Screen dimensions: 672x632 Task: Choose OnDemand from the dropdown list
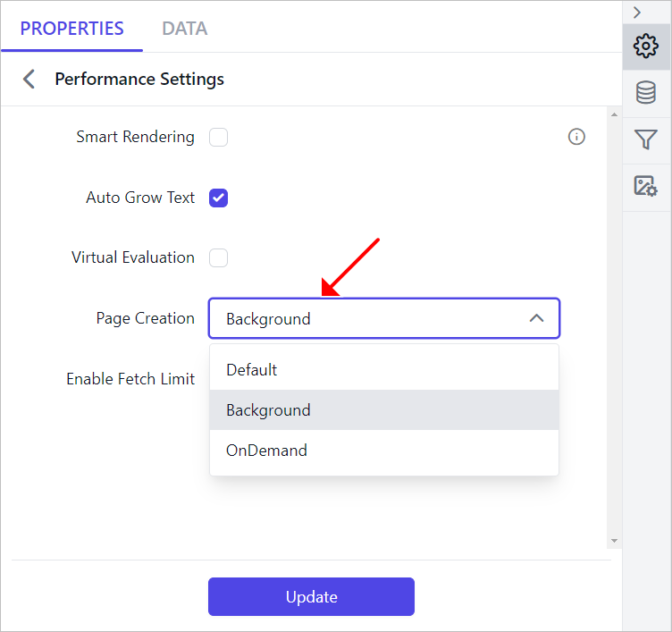384,451
